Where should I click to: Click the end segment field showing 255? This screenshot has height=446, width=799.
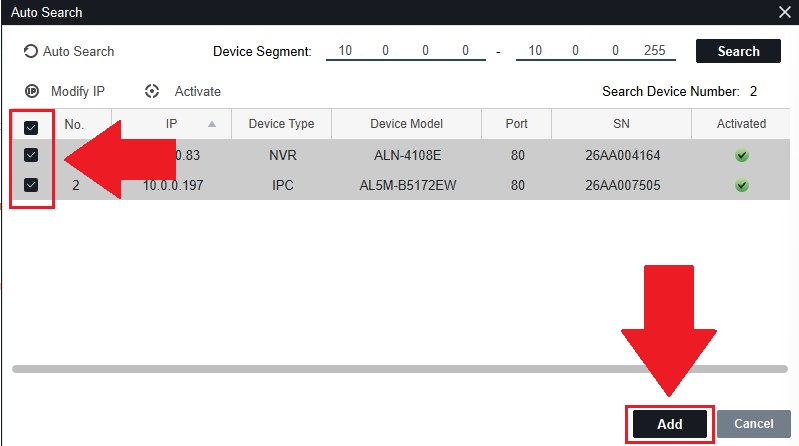tap(654, 50)
